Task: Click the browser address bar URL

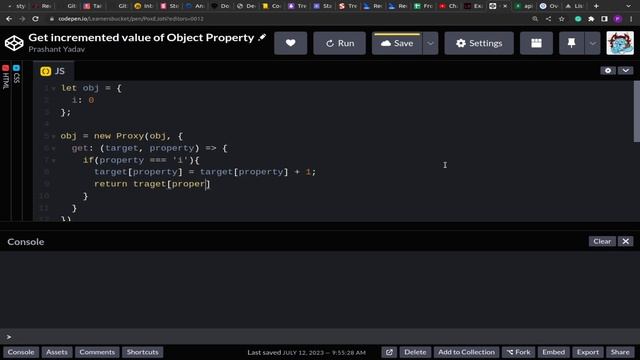Action: click(x=131, y=19)
